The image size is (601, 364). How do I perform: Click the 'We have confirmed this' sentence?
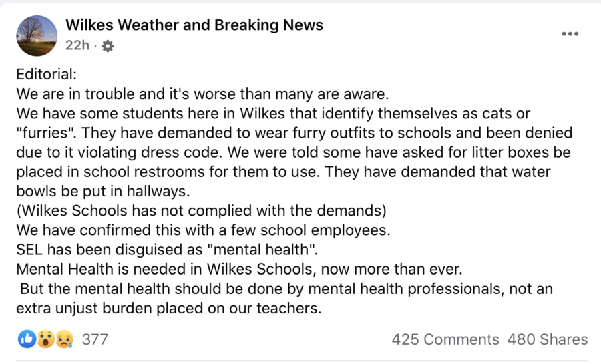click(x=203, y=230)
